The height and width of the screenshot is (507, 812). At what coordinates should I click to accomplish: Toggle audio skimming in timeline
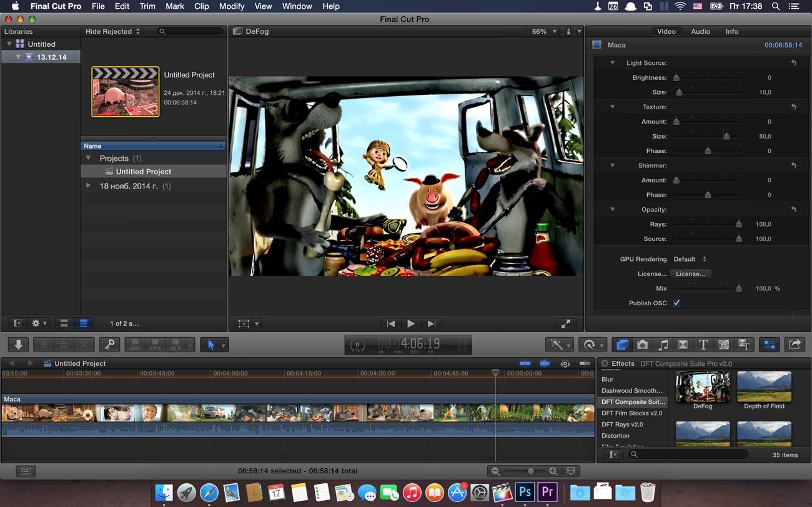click(545, 363)
